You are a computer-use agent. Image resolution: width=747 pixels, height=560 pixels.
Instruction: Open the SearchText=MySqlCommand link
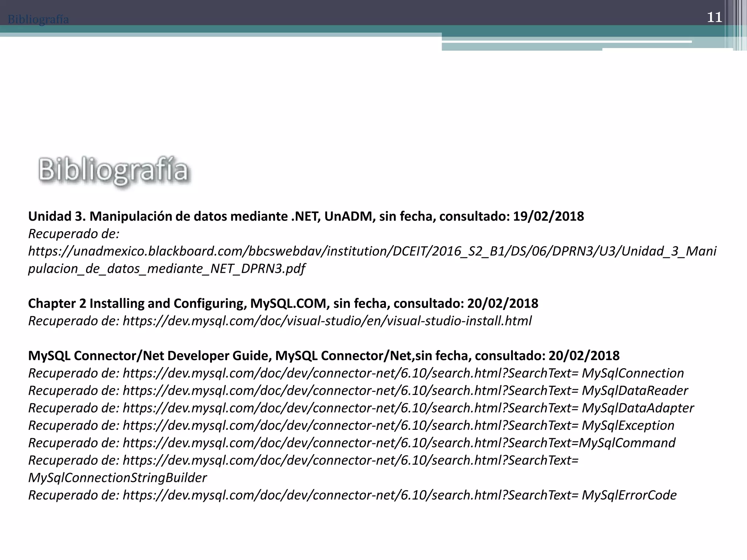399,443
